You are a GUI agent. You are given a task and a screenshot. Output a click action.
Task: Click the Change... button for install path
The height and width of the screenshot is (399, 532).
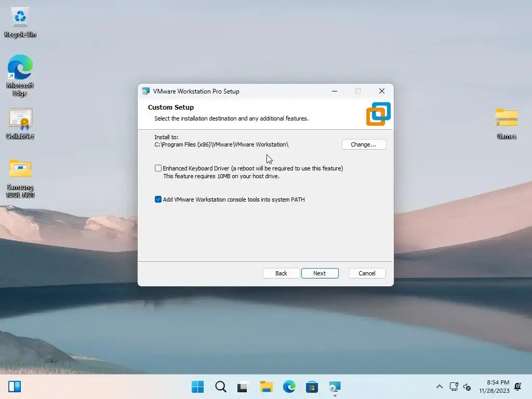[364, 144]
